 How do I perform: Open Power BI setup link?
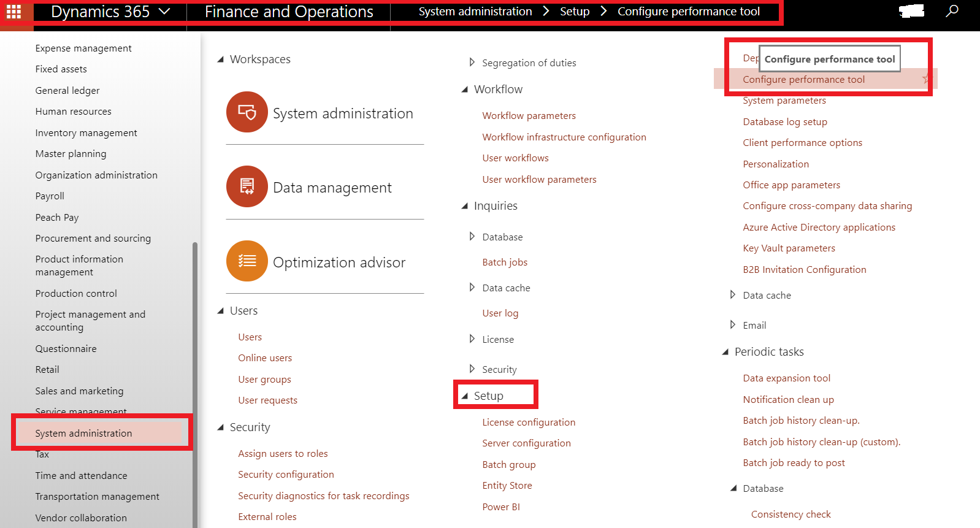(501, 507)
